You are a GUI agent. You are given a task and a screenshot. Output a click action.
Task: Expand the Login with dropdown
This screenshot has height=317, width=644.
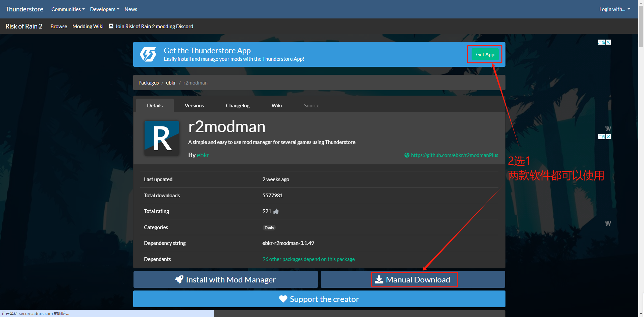(x=614, y=9)
